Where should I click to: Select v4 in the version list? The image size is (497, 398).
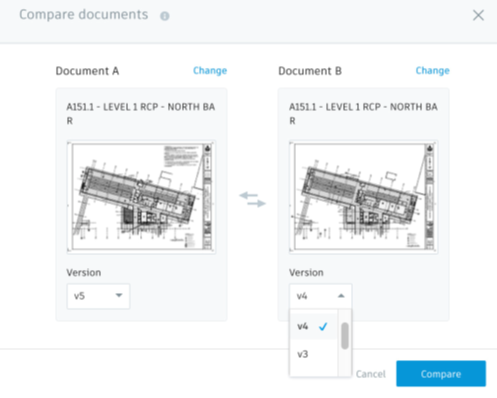click(x=314, y=326)
